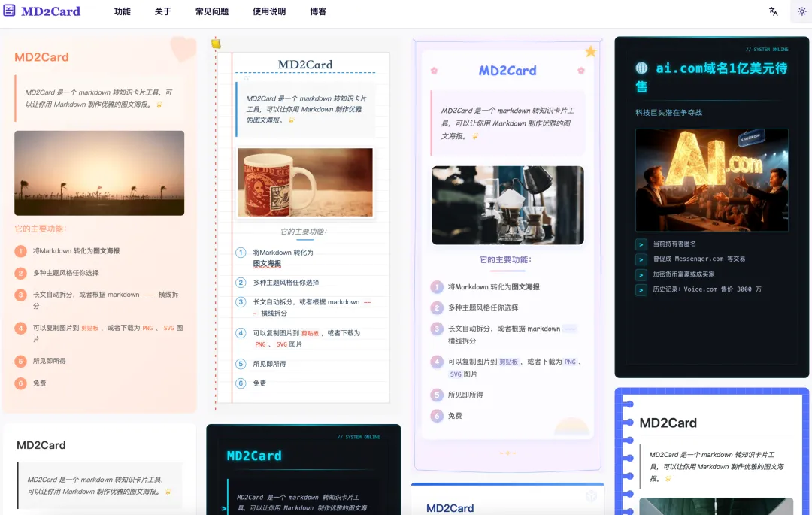This screenshot has height=515, width=812.
Task: Open the 关于 menu item
Action: tap(162, 11)
